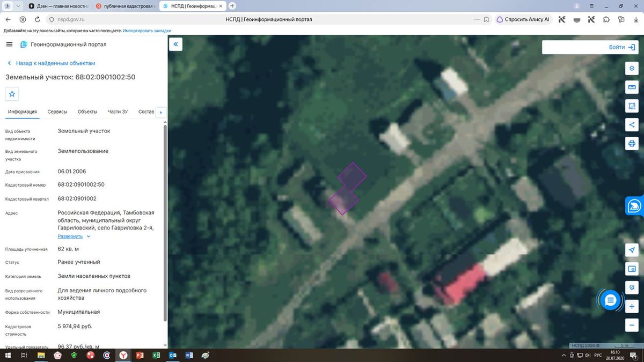Open the Части ЗУ tab
The height and width of the screenshot is (362, 644).
coord(118,112)
